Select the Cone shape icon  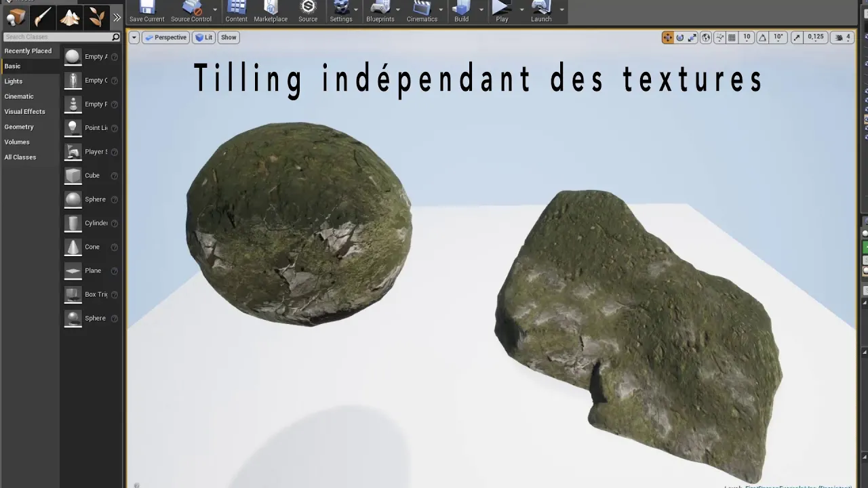(x=73, y=247)
